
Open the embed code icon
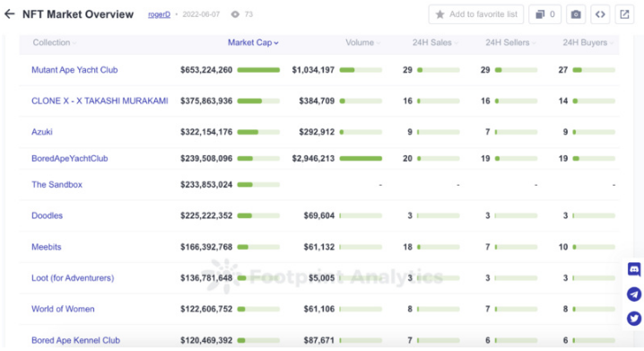tap(600, 14)
